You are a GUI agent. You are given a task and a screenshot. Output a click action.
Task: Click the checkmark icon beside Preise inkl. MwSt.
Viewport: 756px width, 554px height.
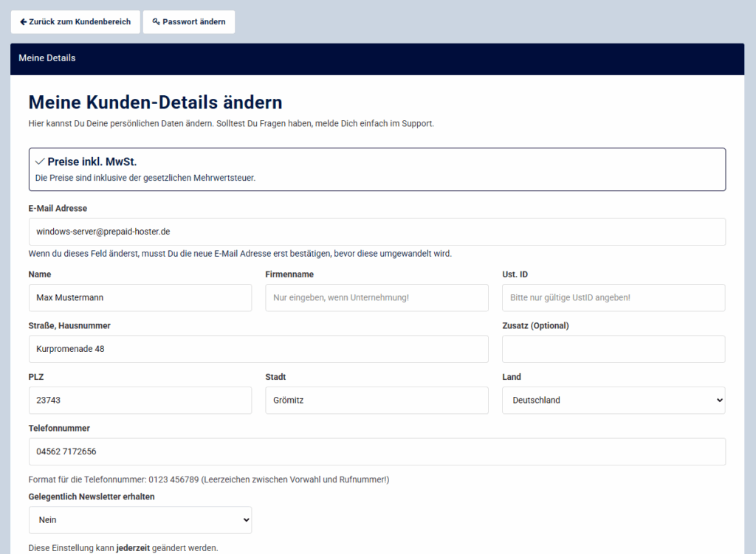click(39, 162)
